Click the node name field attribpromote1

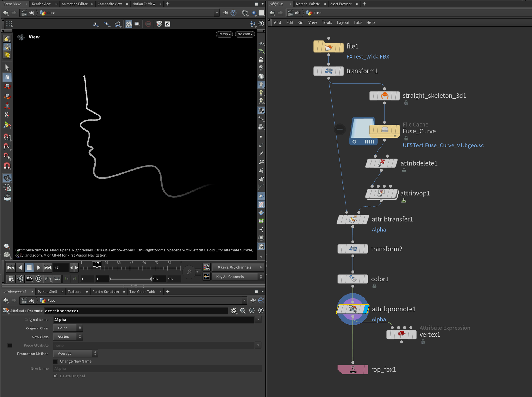136,311
